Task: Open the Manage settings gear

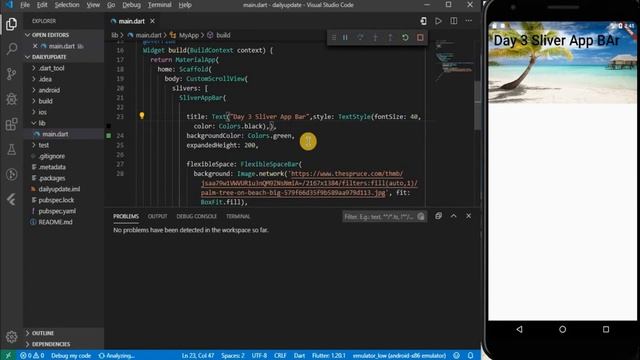Action: tap(11, 337)
